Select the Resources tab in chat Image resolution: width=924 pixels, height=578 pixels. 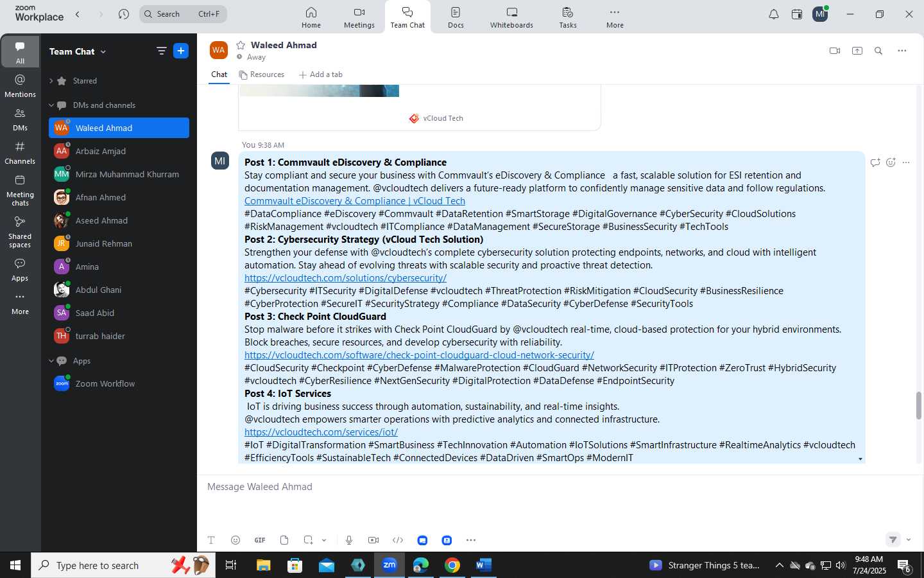point(262,74)
